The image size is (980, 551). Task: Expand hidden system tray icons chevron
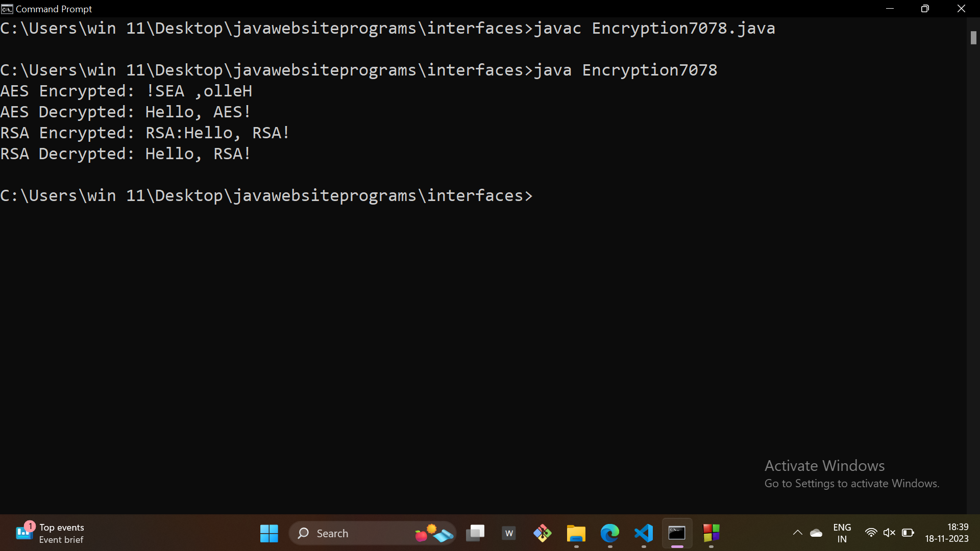pos(797,533)
